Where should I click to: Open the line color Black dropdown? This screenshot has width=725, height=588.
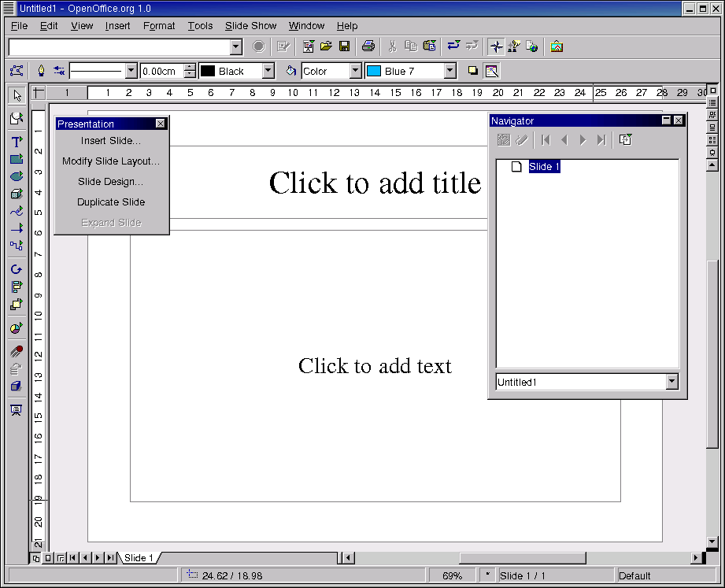tap(268, 71)
